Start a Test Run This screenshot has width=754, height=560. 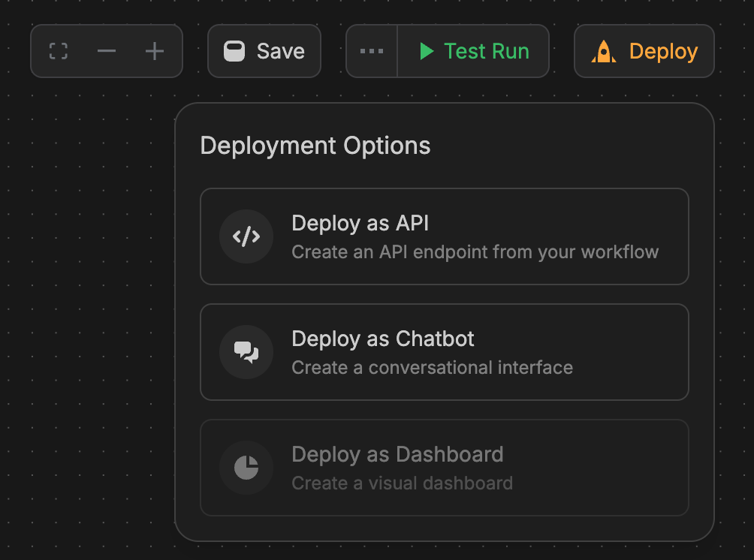pyautogui.click(x=474, y=51)
